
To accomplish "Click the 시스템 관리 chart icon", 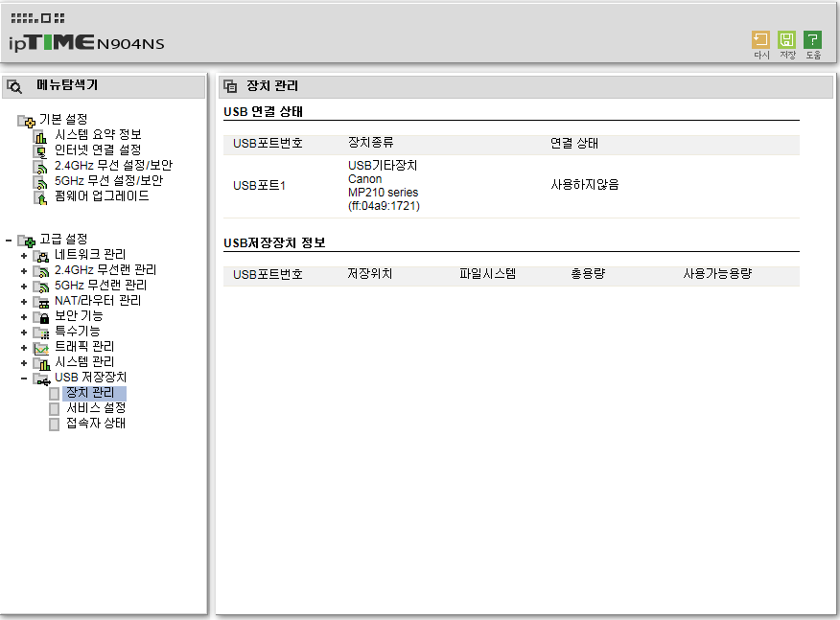I will (x=41, y=364).
